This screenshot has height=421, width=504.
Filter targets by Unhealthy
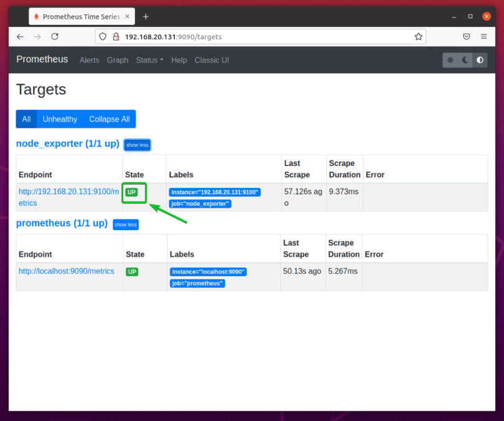point(60,119)
